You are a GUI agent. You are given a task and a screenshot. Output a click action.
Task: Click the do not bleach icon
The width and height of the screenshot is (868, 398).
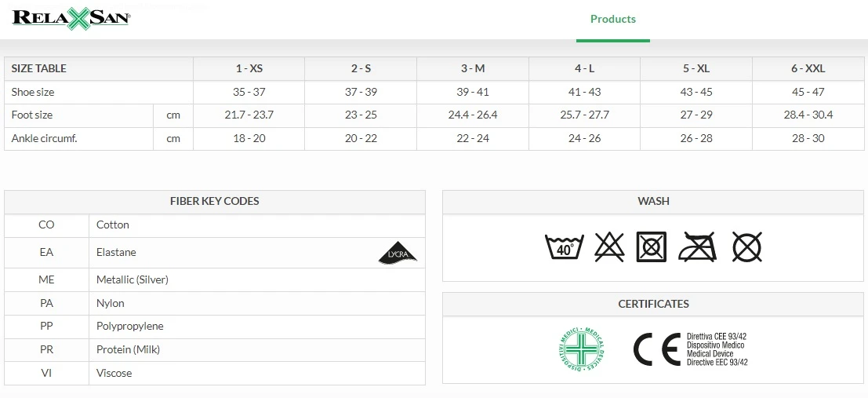(x=608, y=247)
